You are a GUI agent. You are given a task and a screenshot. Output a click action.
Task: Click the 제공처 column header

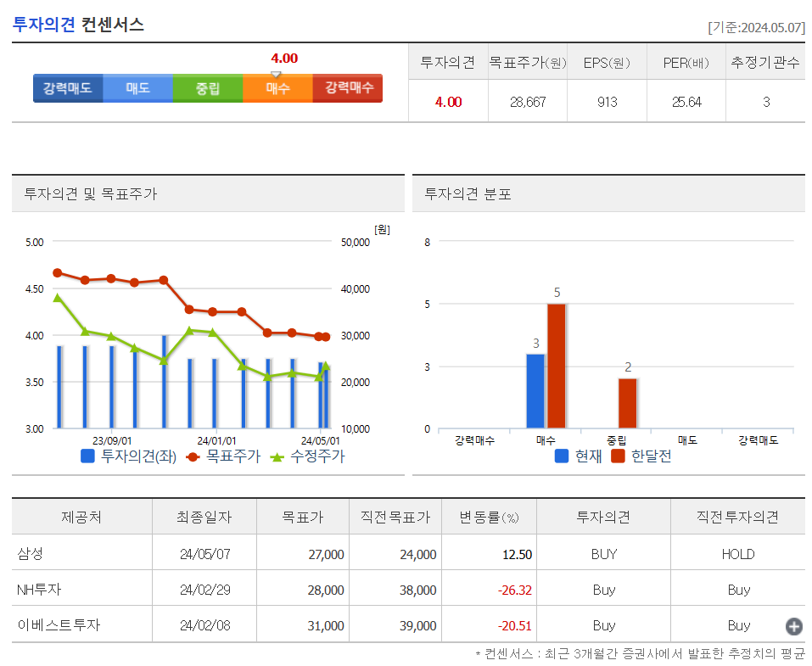pyautogui.click(x=81, y=517)
